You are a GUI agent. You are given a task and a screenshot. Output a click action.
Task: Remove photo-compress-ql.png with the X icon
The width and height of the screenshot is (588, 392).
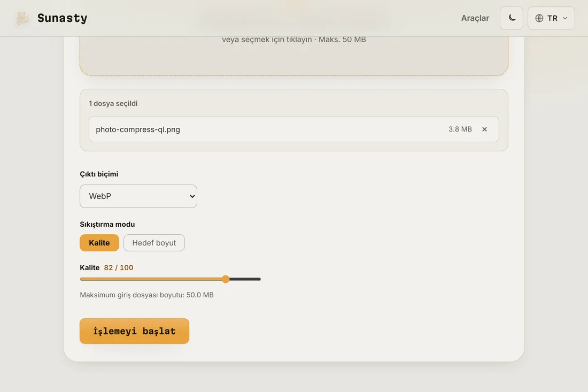click(484, 129)
